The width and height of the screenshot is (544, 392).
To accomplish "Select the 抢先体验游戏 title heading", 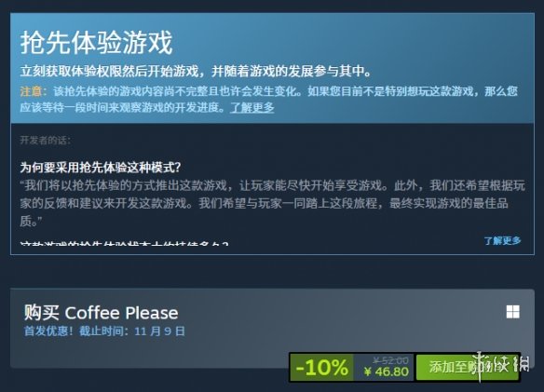I will (x=97, y=43).
